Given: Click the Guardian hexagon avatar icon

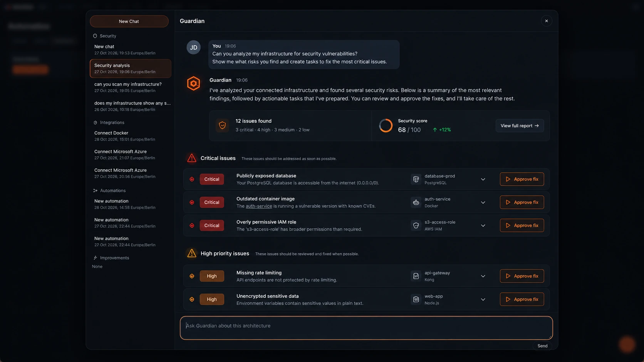Looking at the screenshot, I should click(x=193, y=83).
